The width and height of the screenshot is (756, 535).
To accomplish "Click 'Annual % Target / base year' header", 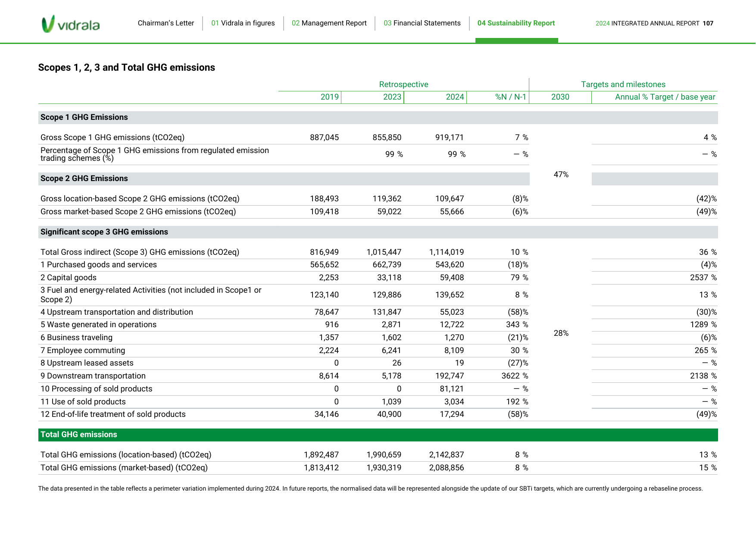I will (665, 97).
